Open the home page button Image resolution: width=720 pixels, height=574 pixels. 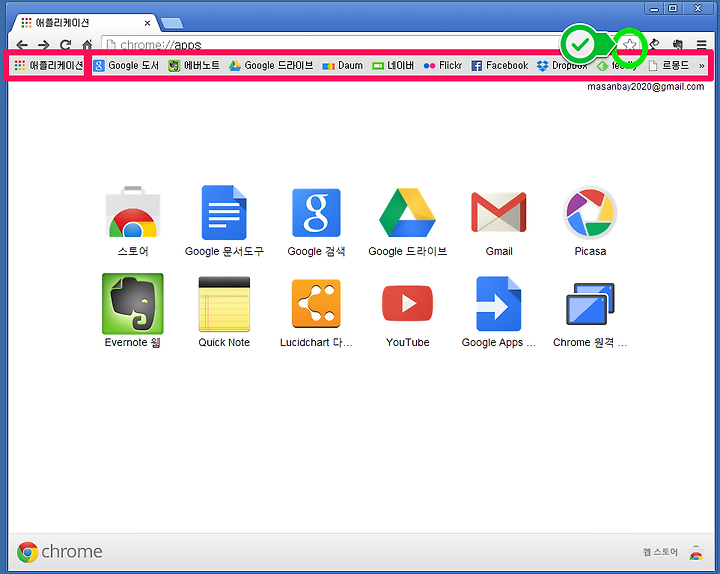87,45
